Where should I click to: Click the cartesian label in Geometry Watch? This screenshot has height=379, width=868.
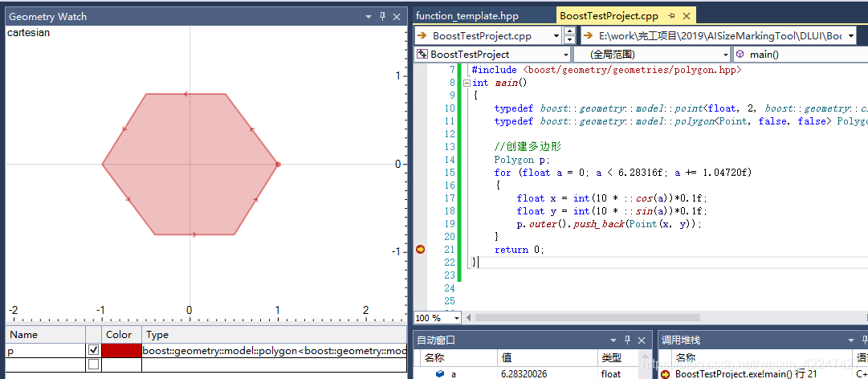pyautogui.click(x=28, y=33)
